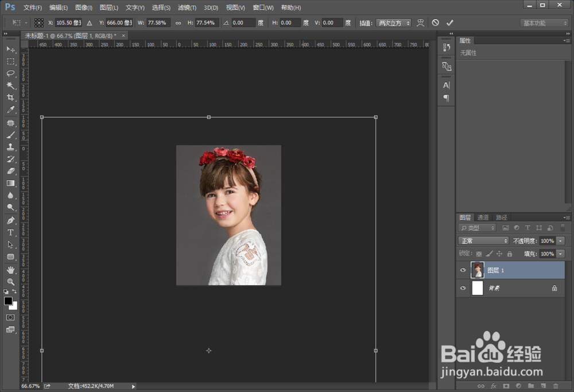Open the 两次立方 interpolation dropdown

click(x=393, y=23)
